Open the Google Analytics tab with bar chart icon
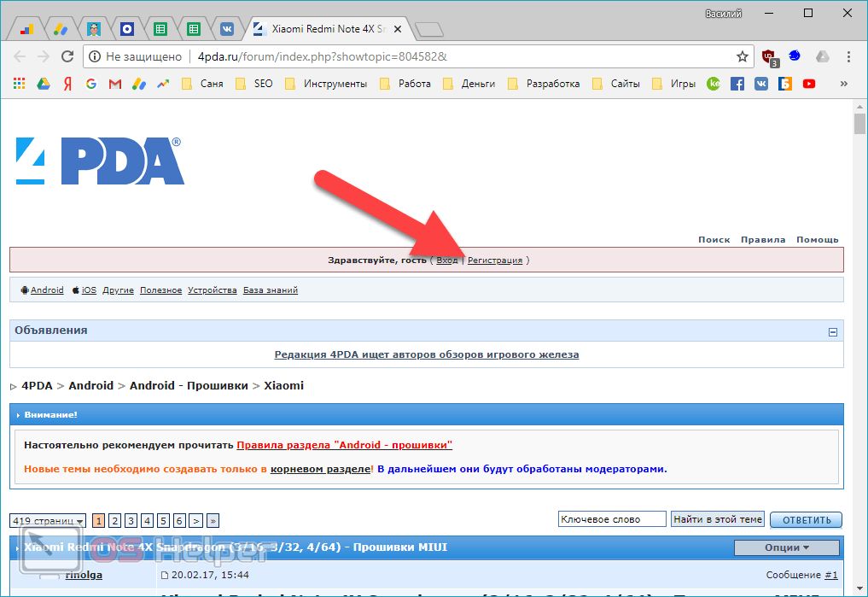This screenshot has height=597, width=868. click(x=26, y=29)
